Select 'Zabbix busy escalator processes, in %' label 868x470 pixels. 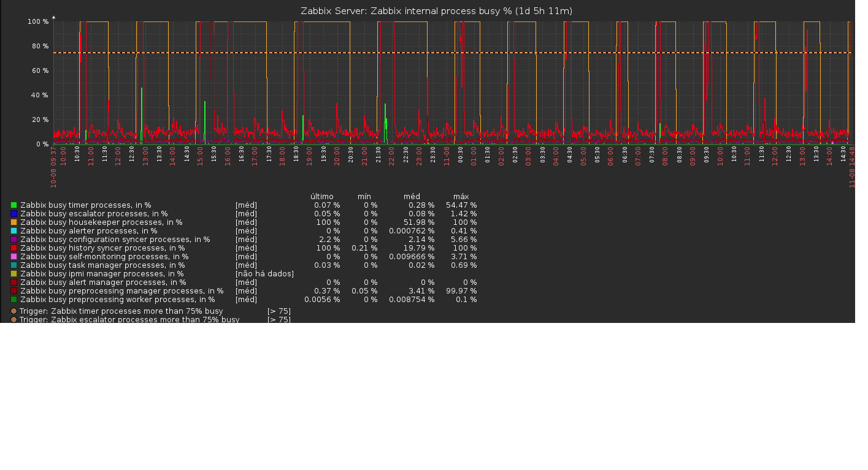[x=94, y=214]
